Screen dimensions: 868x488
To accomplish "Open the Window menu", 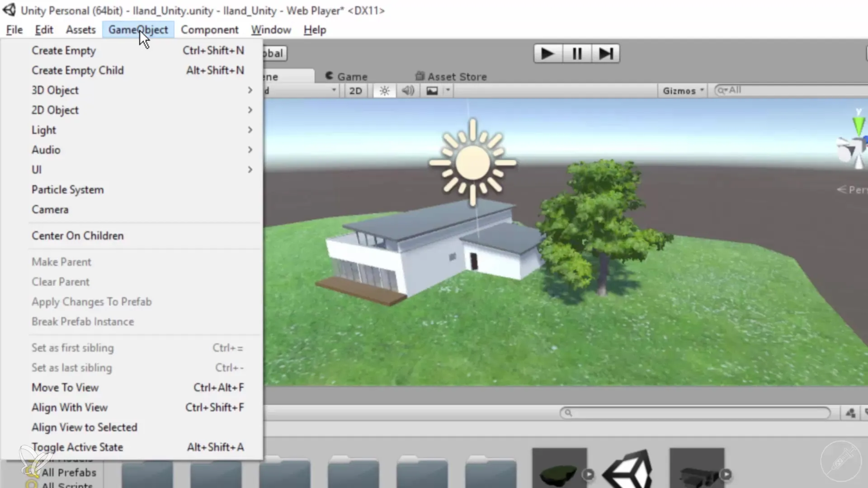I will (271, 30).
